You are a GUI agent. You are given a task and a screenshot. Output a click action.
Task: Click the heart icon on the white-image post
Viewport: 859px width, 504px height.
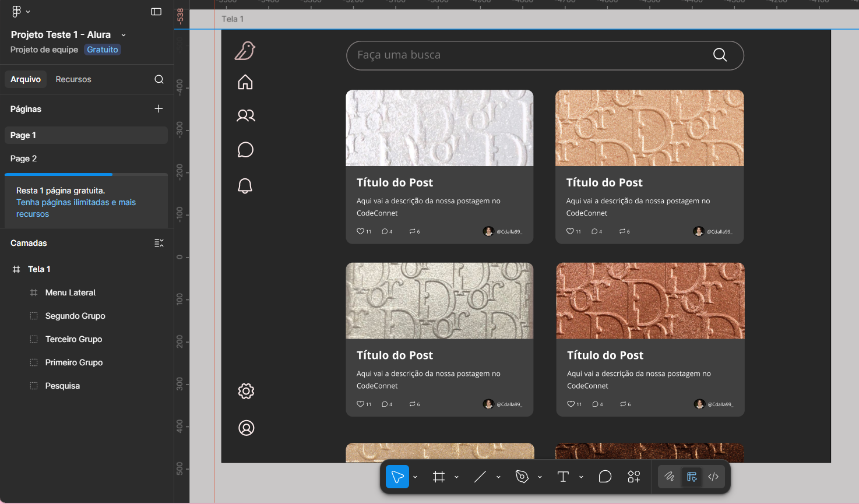tap(360, 231)
